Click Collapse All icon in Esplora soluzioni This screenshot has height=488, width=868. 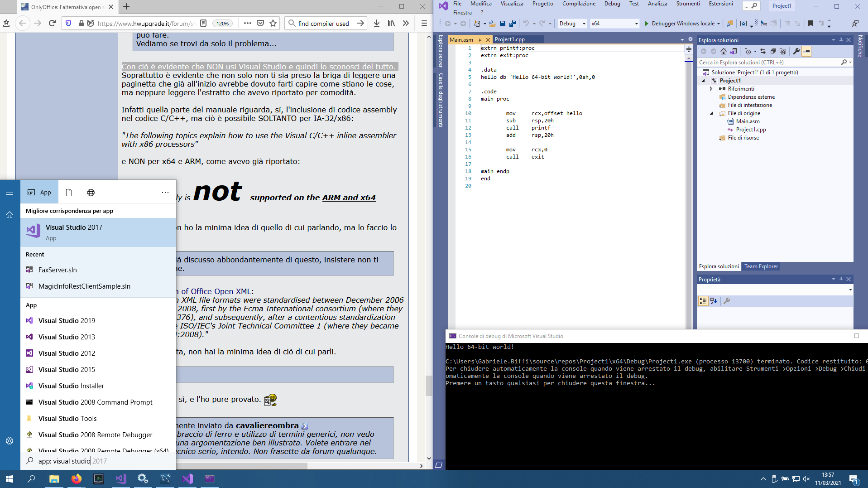[773, 51]
